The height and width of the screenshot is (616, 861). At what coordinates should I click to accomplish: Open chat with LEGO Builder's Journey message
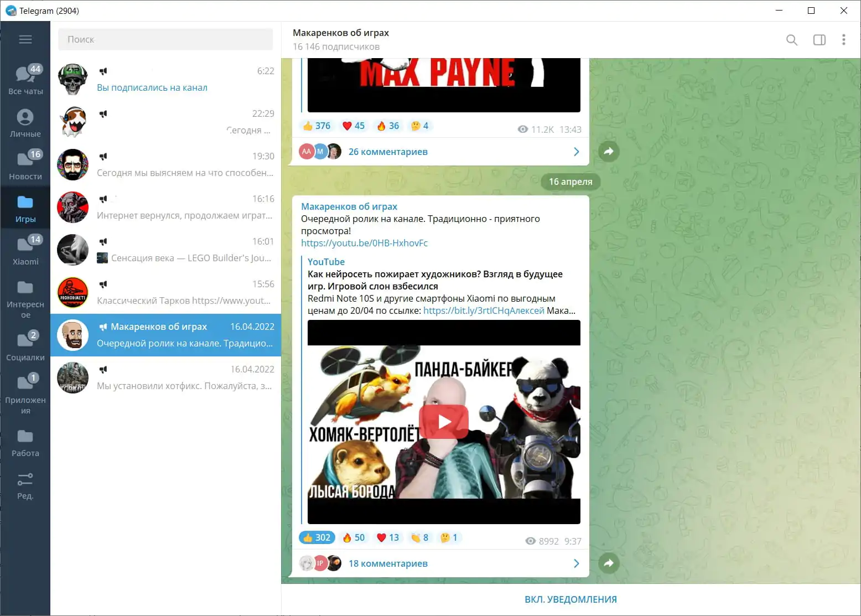pos(166,250)
